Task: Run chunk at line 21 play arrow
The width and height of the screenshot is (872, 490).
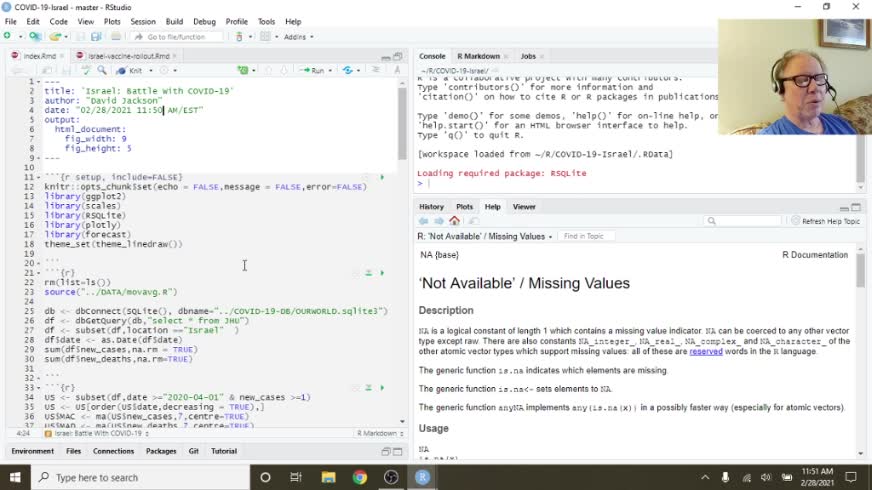Action: pos(382,273)
